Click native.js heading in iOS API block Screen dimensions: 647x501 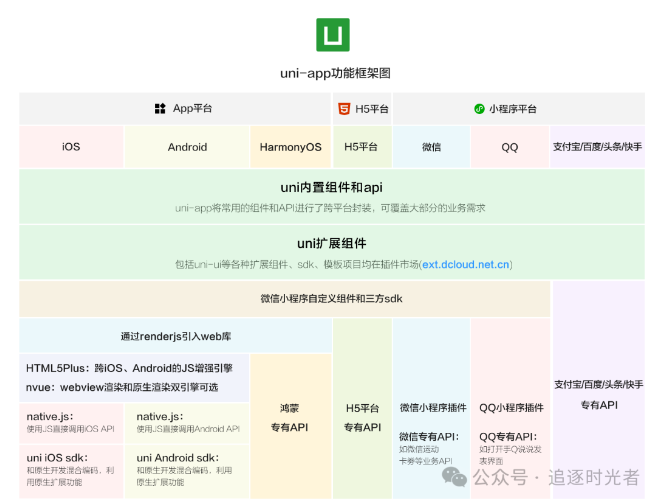click(50, 417)
